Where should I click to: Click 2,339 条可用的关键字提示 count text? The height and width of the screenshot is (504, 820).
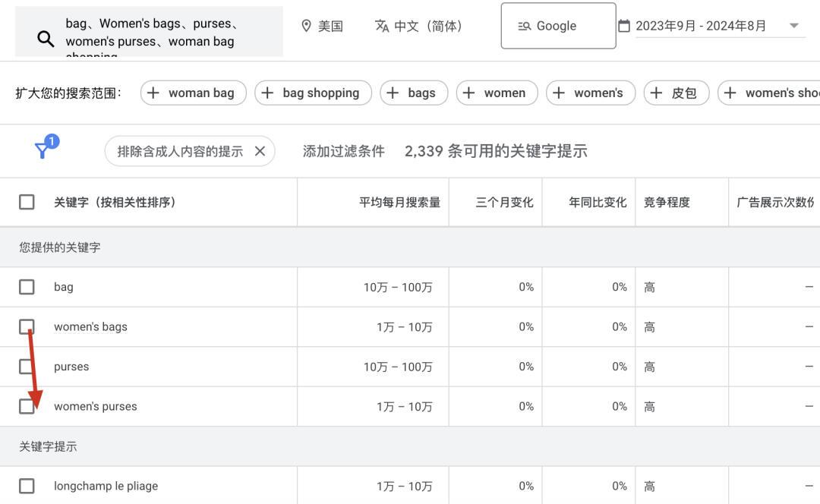pyautogui.click(x=496, y=151)
